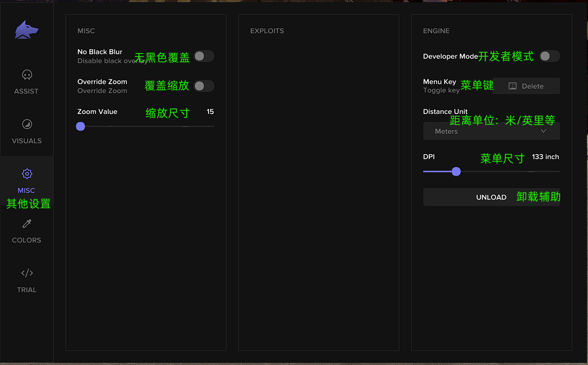
Task: Click the TRIAL code brackets icon
Action: point(27,273)
